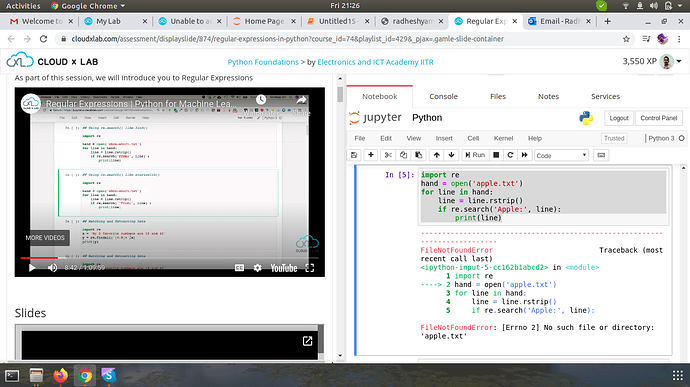
Task: Click the Watch later clock icon
Action: (261, 100)
